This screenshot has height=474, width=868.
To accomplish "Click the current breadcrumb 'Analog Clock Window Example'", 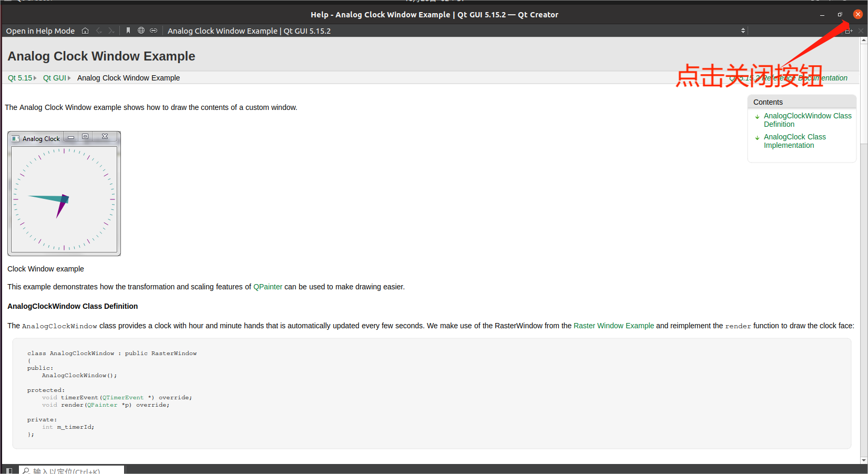I will click(128, 78).
